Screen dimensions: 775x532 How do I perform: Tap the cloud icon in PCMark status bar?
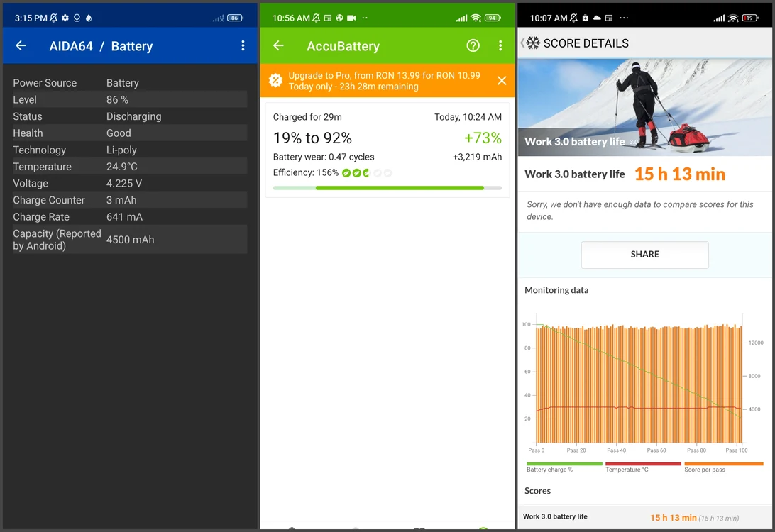[x=597, y=18]
